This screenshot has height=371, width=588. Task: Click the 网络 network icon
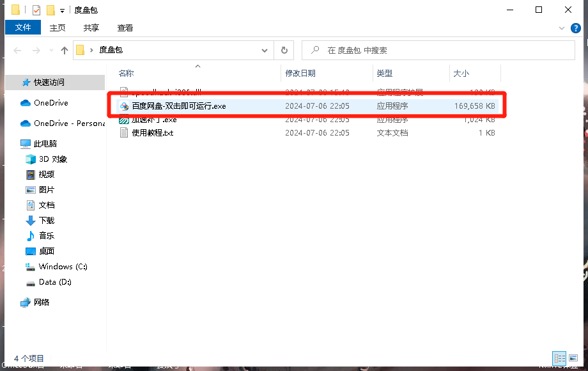point(26,303)
